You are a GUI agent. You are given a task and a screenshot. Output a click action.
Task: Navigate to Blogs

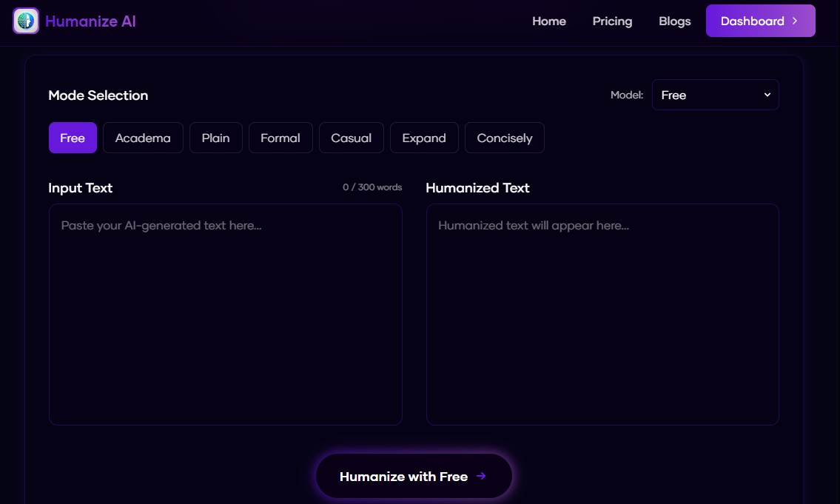tap(674, 21)
